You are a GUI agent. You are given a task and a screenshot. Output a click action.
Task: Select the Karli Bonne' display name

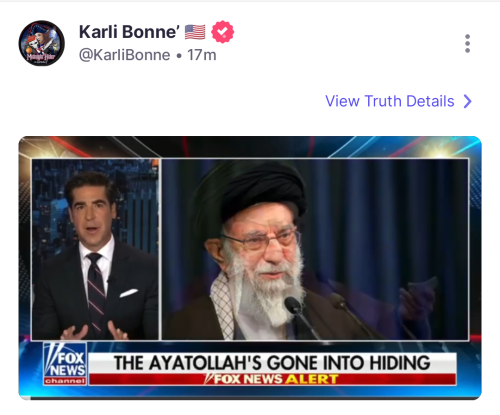click(x=129, y=32)
